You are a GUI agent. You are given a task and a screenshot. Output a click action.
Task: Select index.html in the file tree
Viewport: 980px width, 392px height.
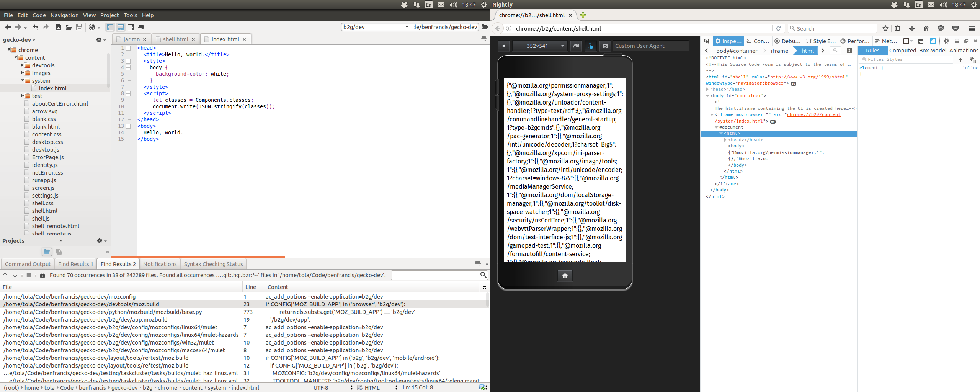click(x=53, y=88)
